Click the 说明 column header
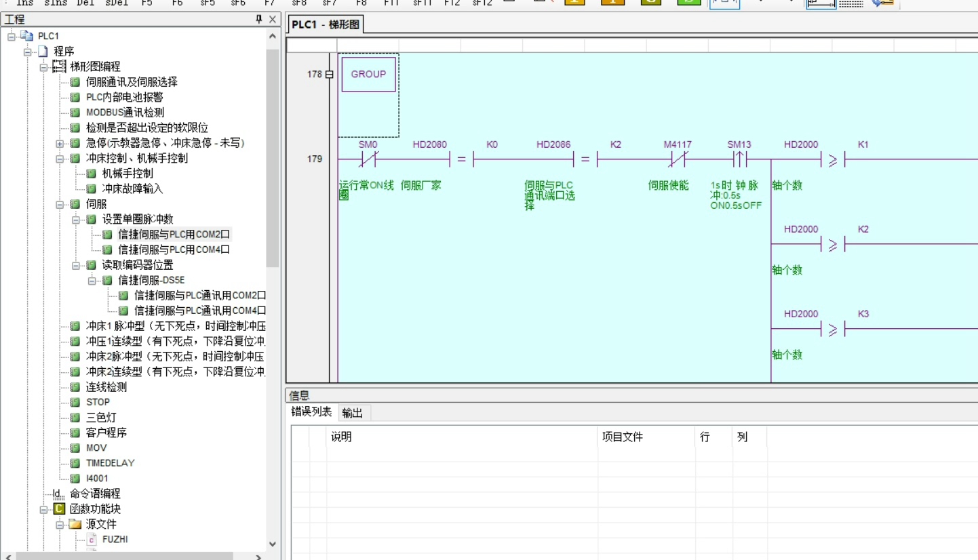Image resolution: width=978 pixels, height=560 pixels. 462,437
